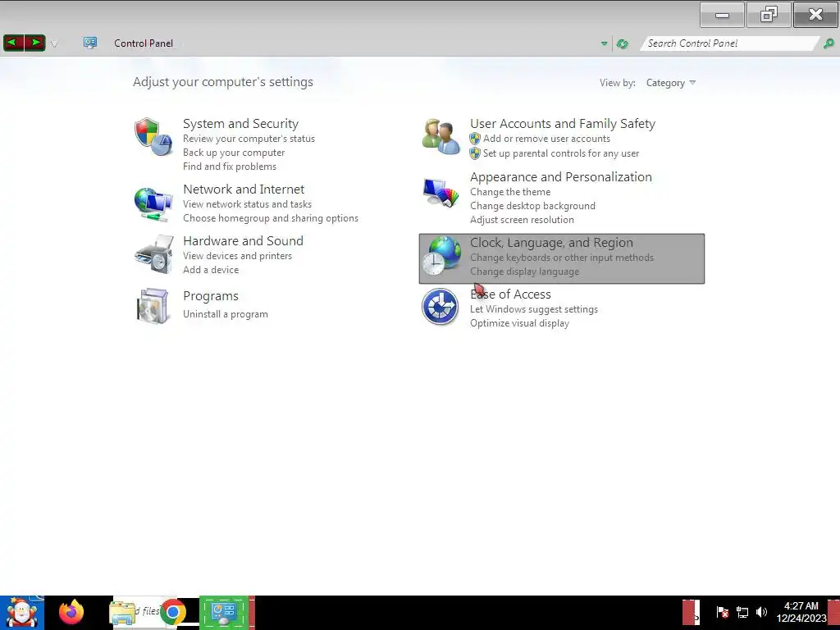Launch Firefox from the taskbar

point(71,612)
